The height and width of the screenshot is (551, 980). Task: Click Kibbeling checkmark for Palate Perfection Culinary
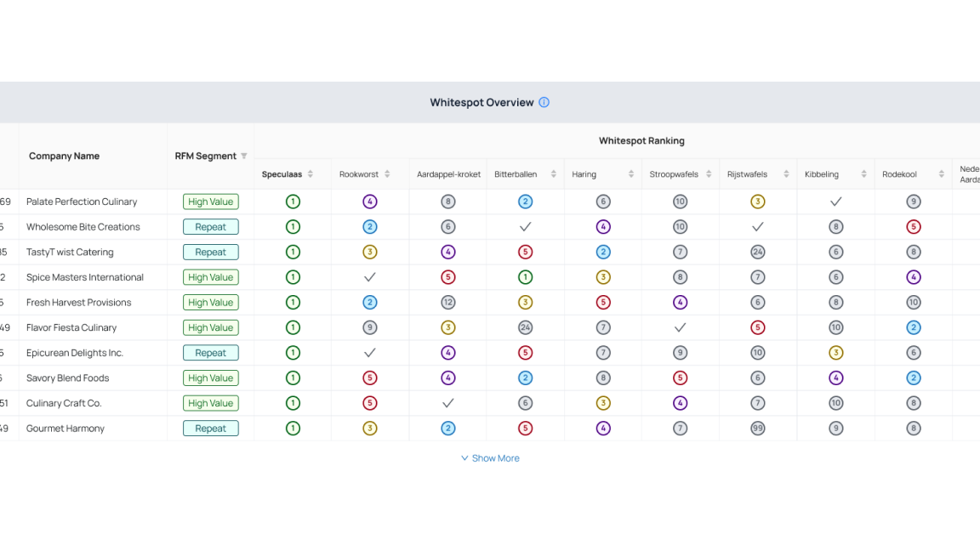pyautogui.click(x=835, y=202)
